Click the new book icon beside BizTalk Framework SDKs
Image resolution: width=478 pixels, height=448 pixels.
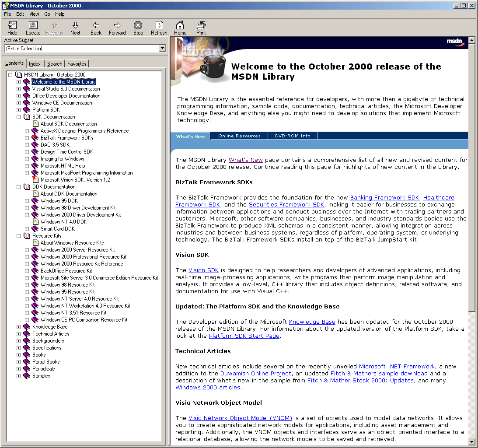point(35,138)
